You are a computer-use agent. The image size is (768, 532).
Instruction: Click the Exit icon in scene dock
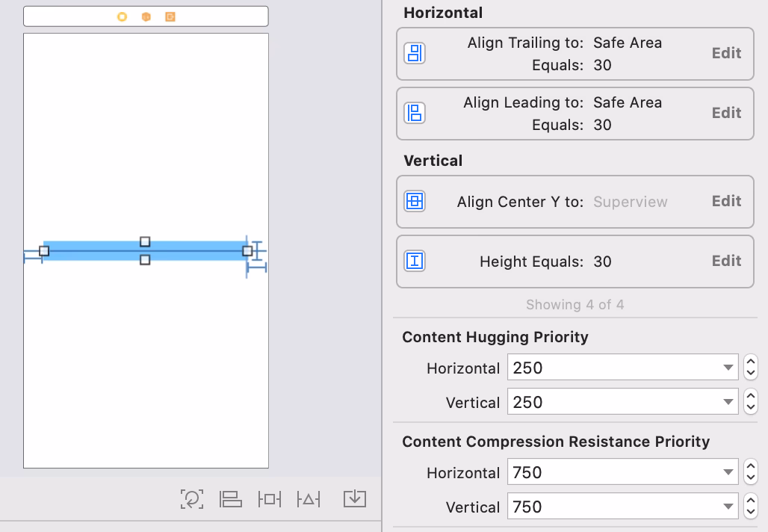click(170, 16)
